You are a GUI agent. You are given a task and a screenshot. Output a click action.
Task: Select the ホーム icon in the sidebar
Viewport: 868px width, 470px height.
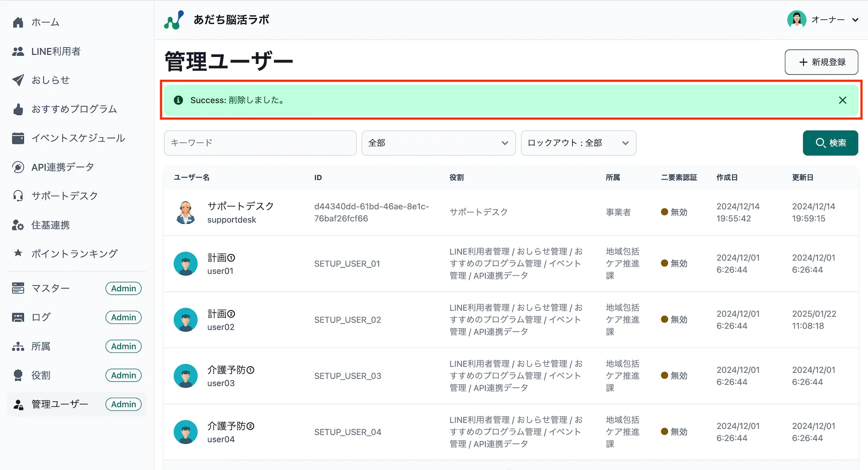pos(18,22)
